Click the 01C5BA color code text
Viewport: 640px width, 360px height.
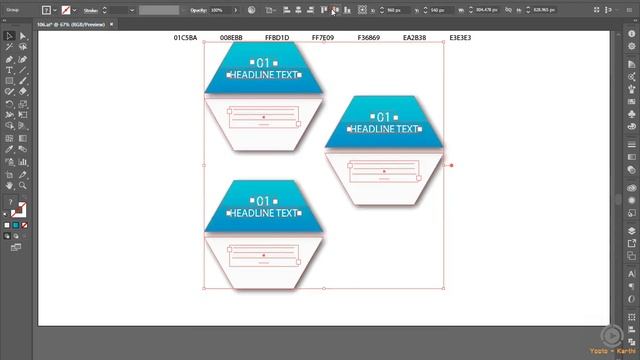[x=185, y=38]
